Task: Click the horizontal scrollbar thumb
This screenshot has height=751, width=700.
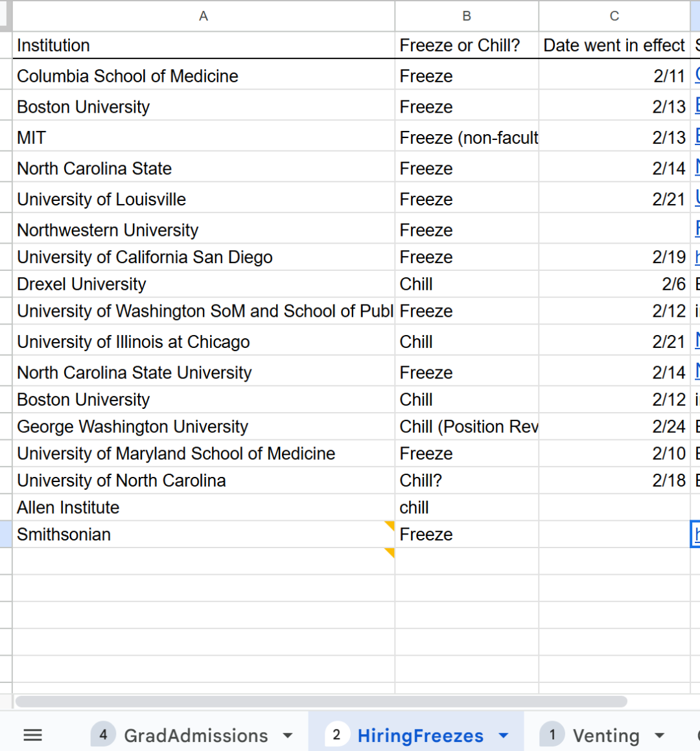Action: click(x=321, y=702)
